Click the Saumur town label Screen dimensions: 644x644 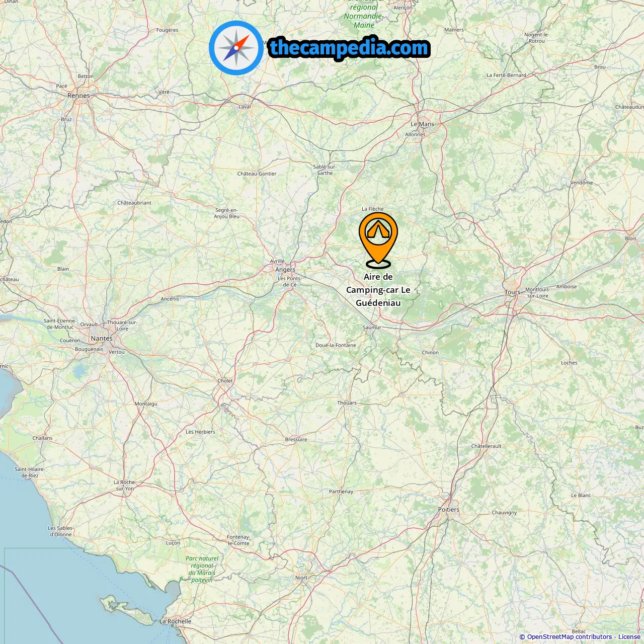(372, 328)
